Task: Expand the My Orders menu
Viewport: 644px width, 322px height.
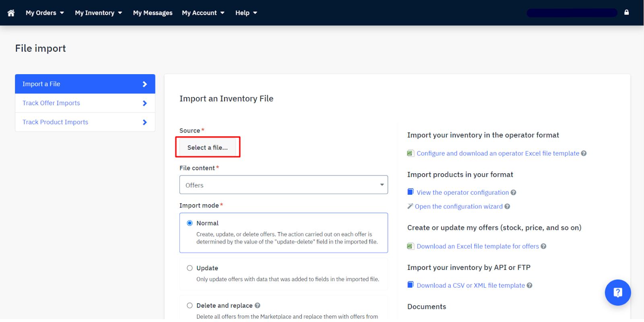Action: [45, 13]
